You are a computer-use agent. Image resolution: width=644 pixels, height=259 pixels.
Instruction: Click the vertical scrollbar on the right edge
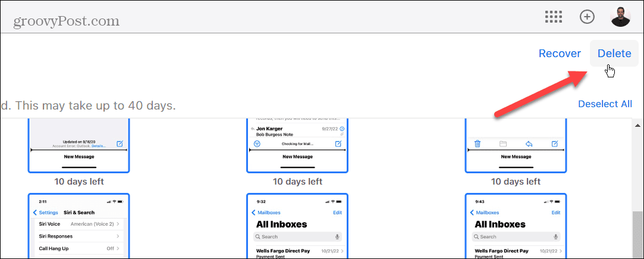[x=639, y=232]
